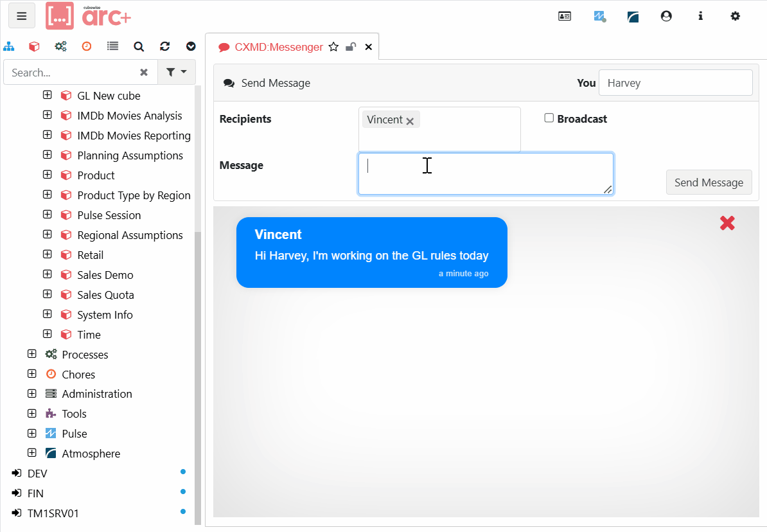Toggle the lock icon on Messenger tab
The height and width of the screenshot is (532, 767).
pos(351,47)
